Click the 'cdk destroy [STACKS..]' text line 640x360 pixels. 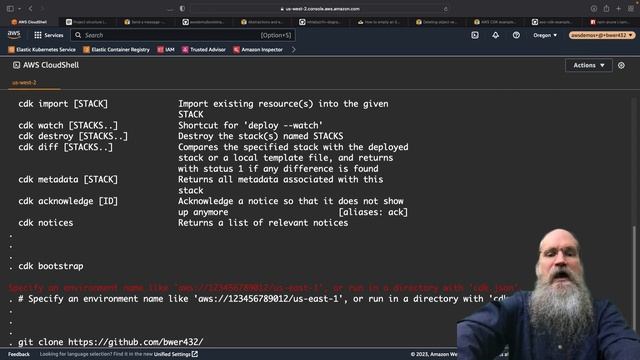point(73,136)
